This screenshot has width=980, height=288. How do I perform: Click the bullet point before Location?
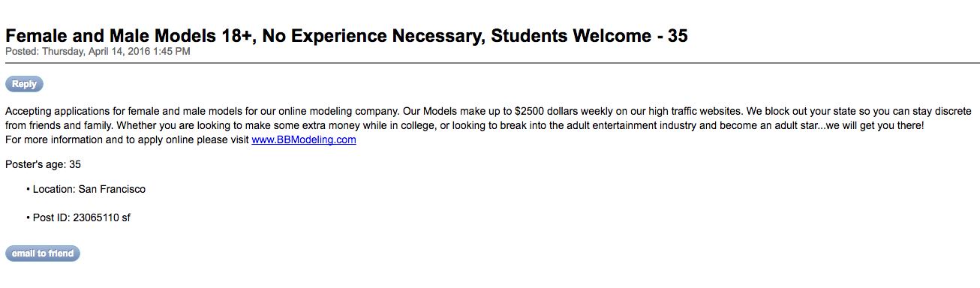[28, 190]
